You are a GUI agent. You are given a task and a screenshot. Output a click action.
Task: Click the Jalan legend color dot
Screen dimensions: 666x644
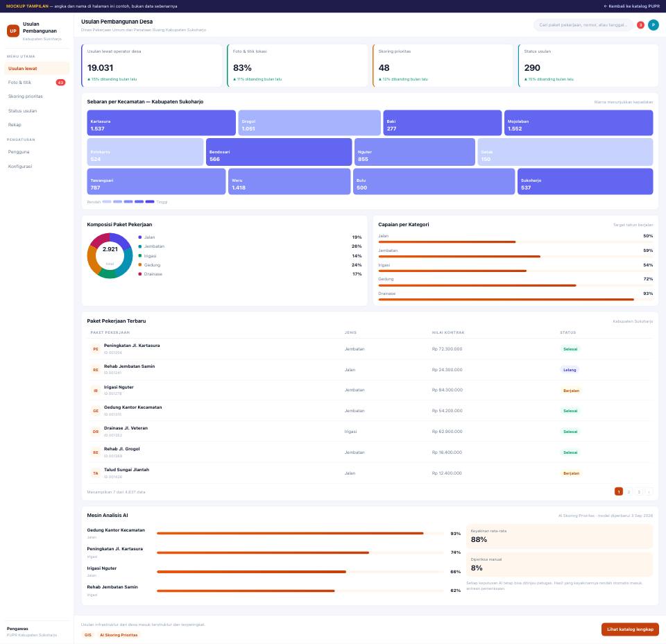[140, 237]
